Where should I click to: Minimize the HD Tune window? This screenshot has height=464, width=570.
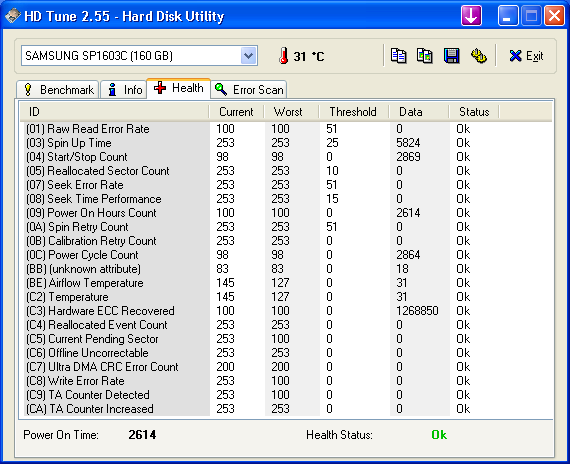(507, 16)
